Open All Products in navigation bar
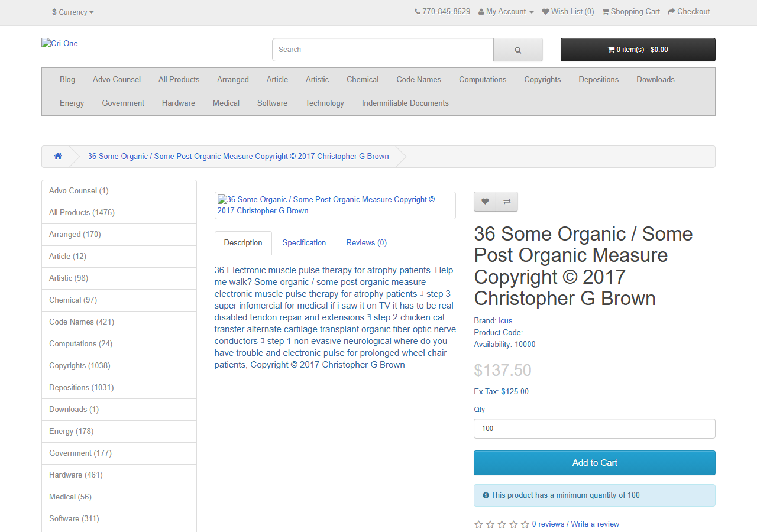This screenshot has width=757, height=532. (179, 80)
